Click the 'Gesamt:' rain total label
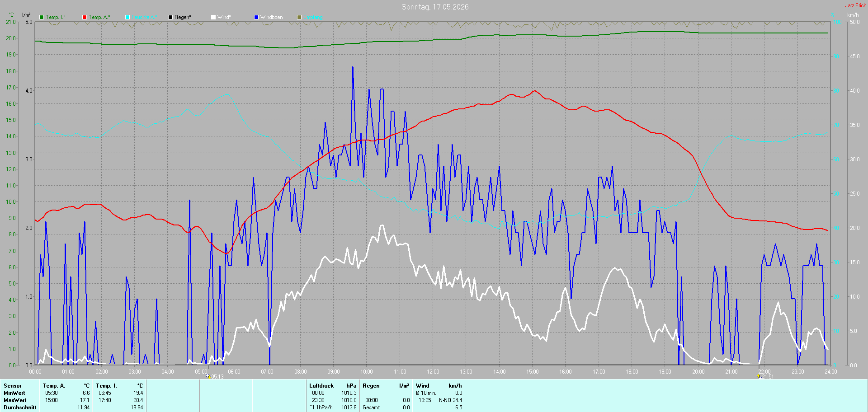868x412 pixels. coord(371,407)
